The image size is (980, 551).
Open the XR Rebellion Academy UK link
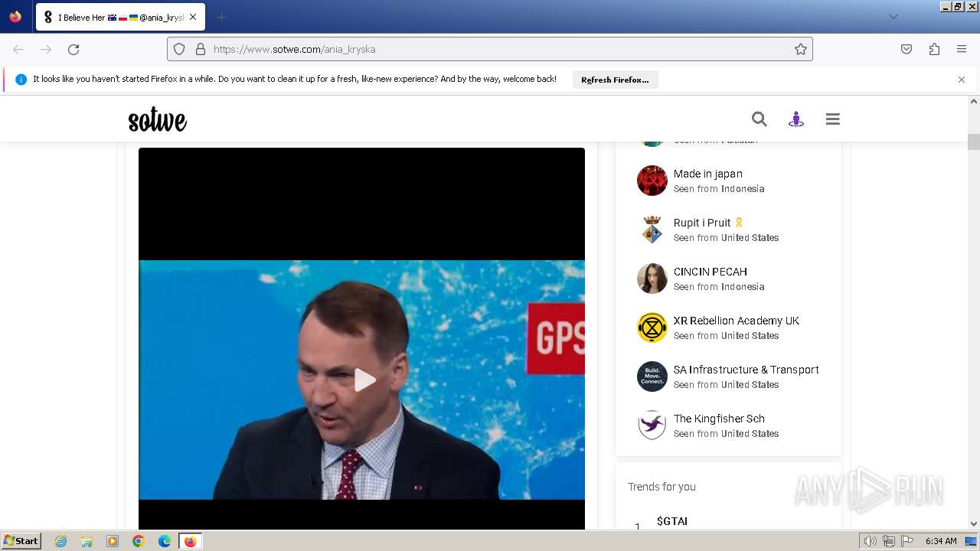coord(737,321)
